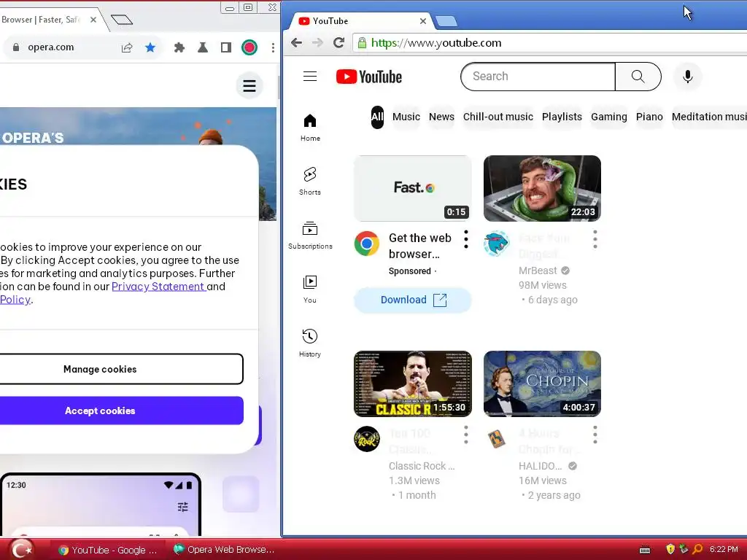The height and width of the screenshot is (560, 747).
Task: Go to Home in YouTube sidebar
Action: point(310,128)
